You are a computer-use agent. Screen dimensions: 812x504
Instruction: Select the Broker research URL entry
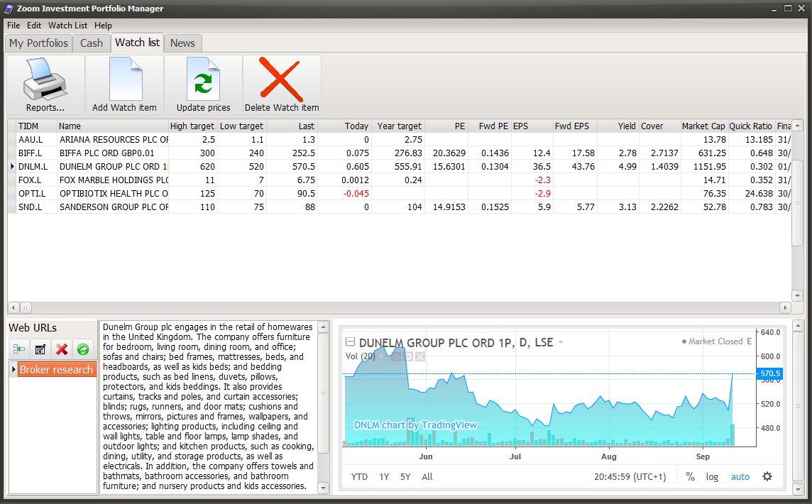(56, 369)
